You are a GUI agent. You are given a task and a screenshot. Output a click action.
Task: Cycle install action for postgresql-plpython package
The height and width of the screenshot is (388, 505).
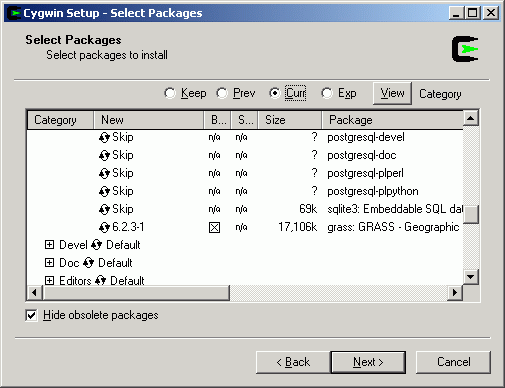[x=104, y=191]
